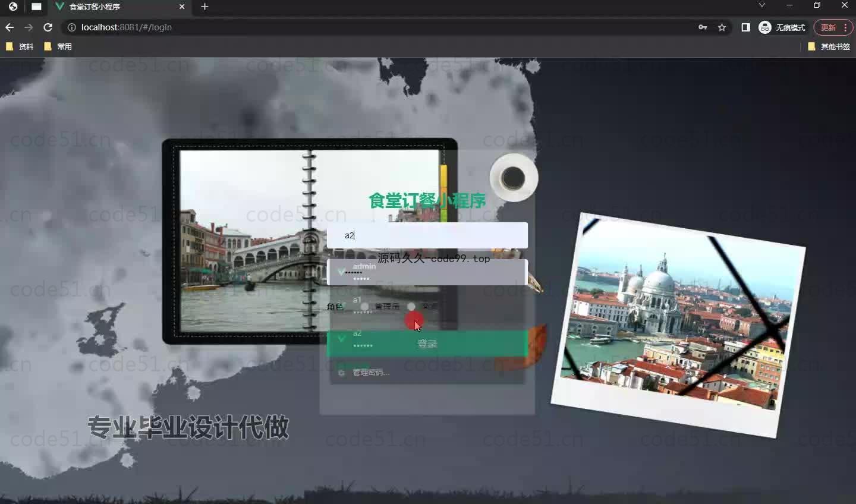This screenshot has height=504, width=856.
Task: Choose the a1 autofill suggestion
Action: tap(427, 305)
